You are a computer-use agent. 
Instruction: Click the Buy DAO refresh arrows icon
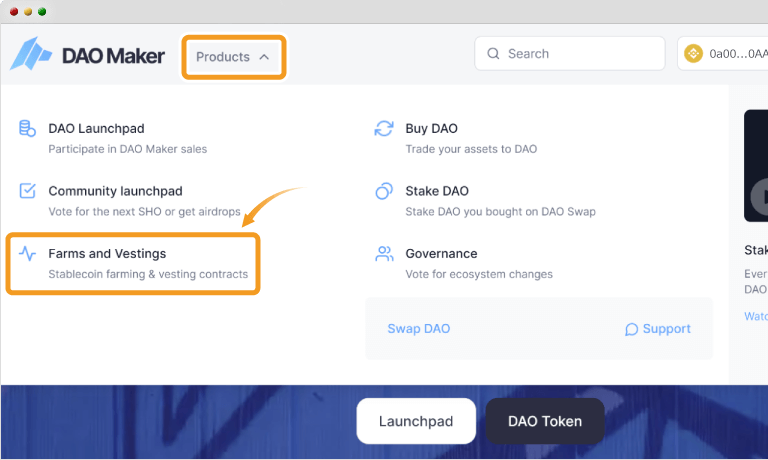click(384, 128)
